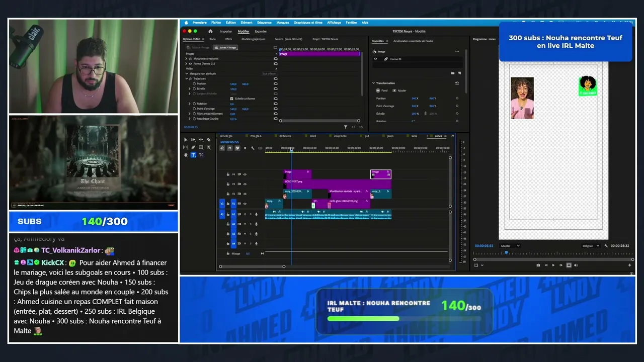Lock the V3 video track

228,184
